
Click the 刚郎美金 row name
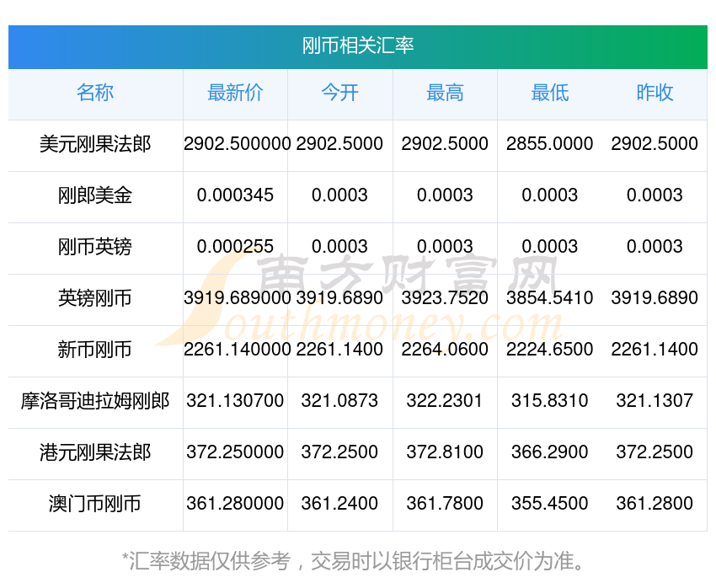coord(95,195)
